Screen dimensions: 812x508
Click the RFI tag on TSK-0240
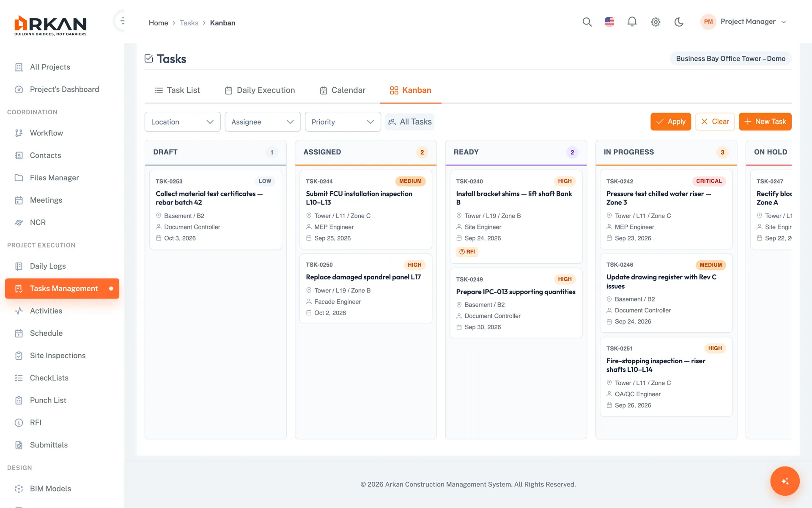467,251
